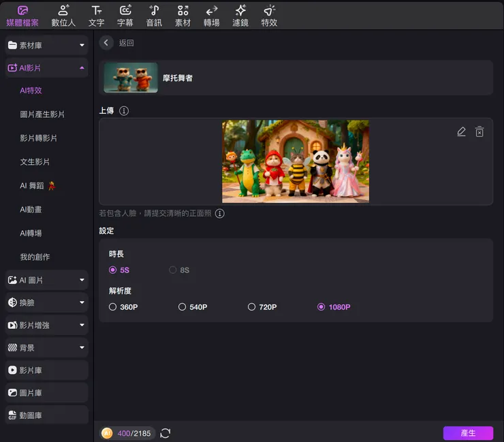
Task: Open AI動畫 in the sidebar
Action: [31, 210]
